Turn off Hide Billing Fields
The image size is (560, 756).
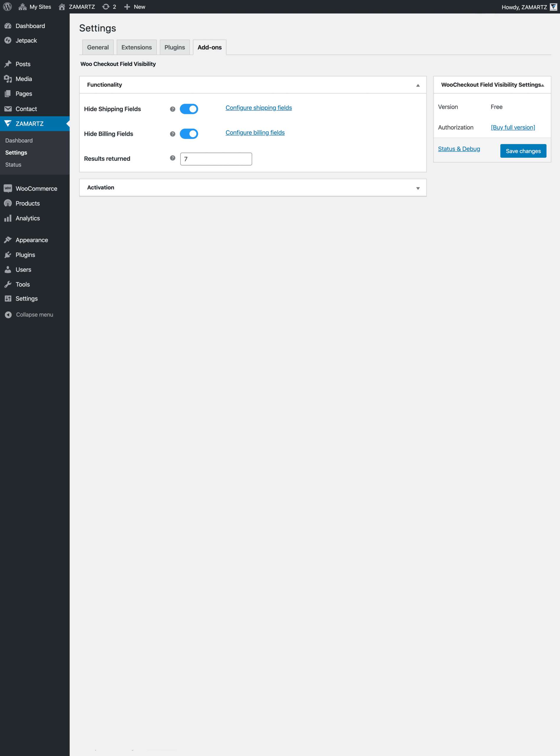tap(189, 133)
